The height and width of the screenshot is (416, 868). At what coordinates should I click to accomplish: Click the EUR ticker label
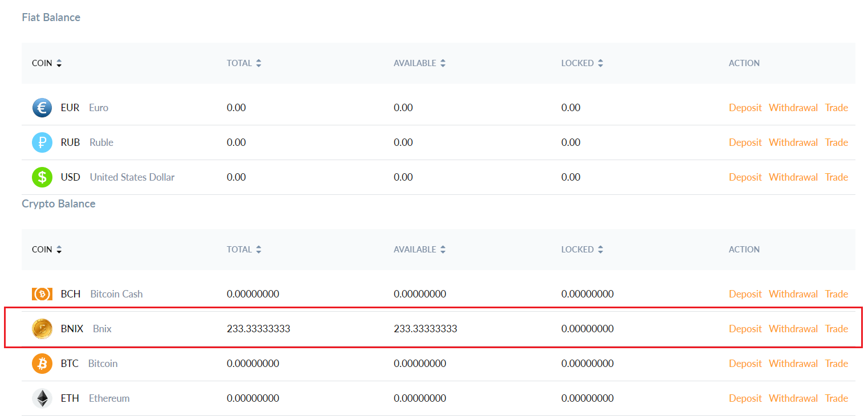tap(70, 108)
